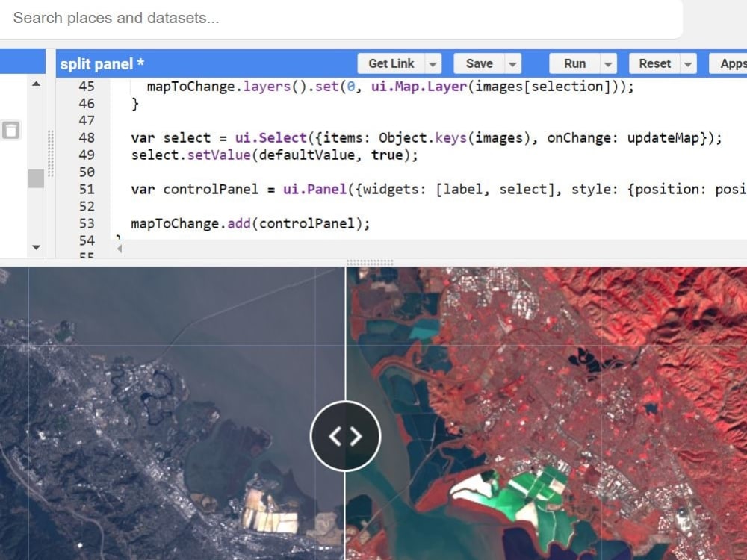Click the scroll-up arrow in the code editor
This screenshot has height=560, width=747.
click(x=35, y=84)
